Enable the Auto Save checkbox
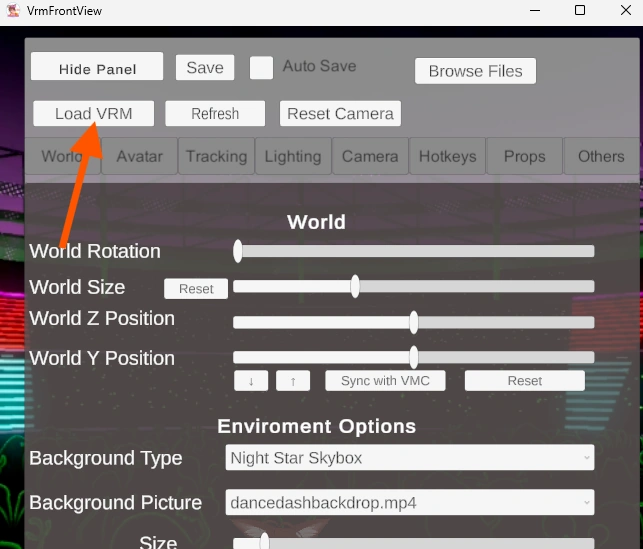This screenshot has height=549, width=643. pyautogui.click(x=261, y=67)
